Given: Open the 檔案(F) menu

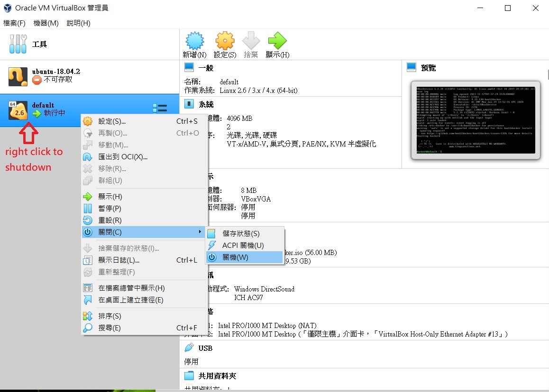Looking at the screenshot, I should (x=14, y=23).
